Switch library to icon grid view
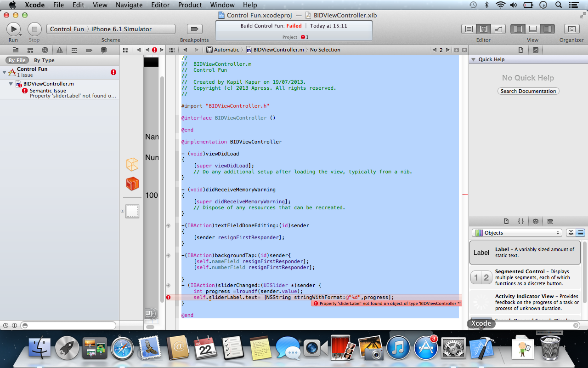This screenshot has height=368, width=588. (x=571, y=233)
